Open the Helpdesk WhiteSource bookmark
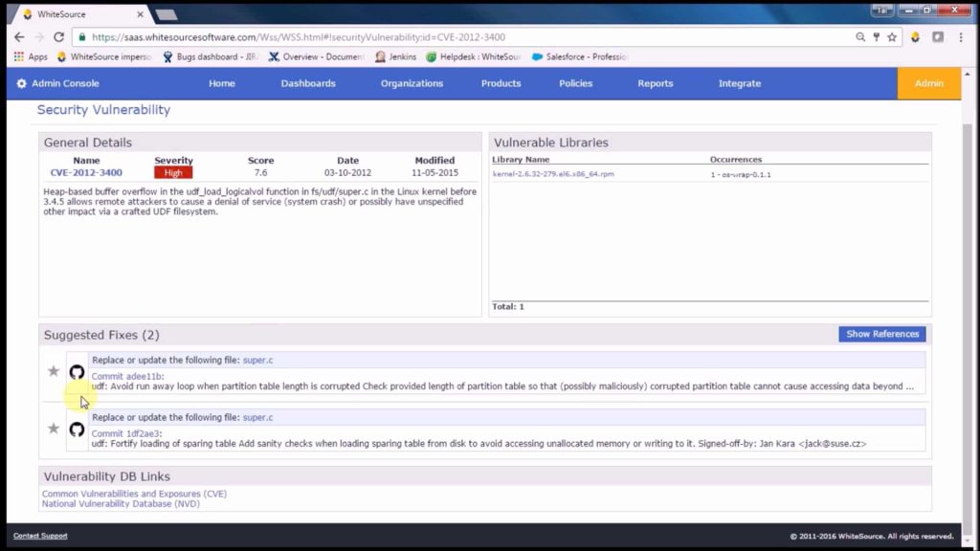Screen dimensions: 980x551 coord(473,56)
